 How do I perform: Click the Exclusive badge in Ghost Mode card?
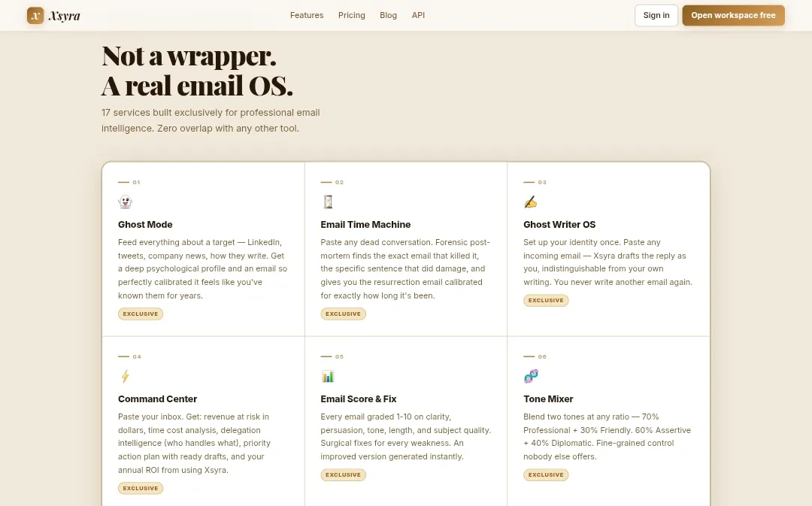pos(141,314)
